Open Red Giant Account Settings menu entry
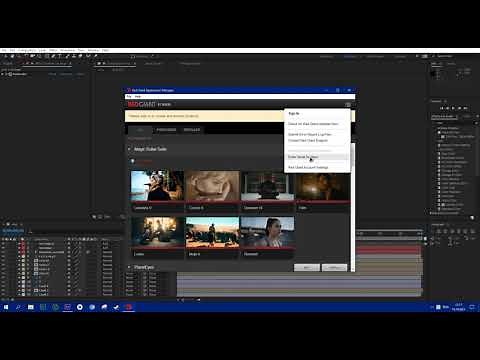The width and height of the screenshot is (480, 360). [308, 167]
